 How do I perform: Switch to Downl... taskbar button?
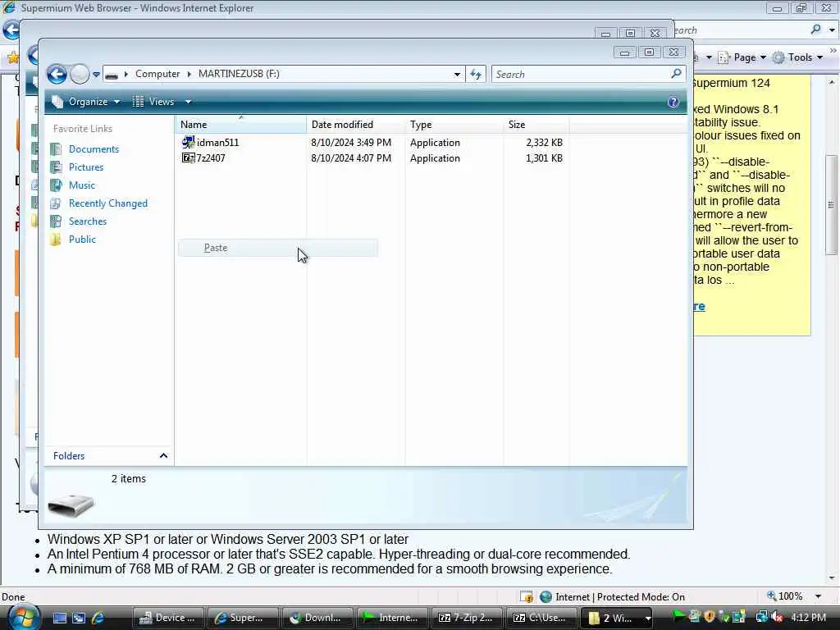pos(317,618)
